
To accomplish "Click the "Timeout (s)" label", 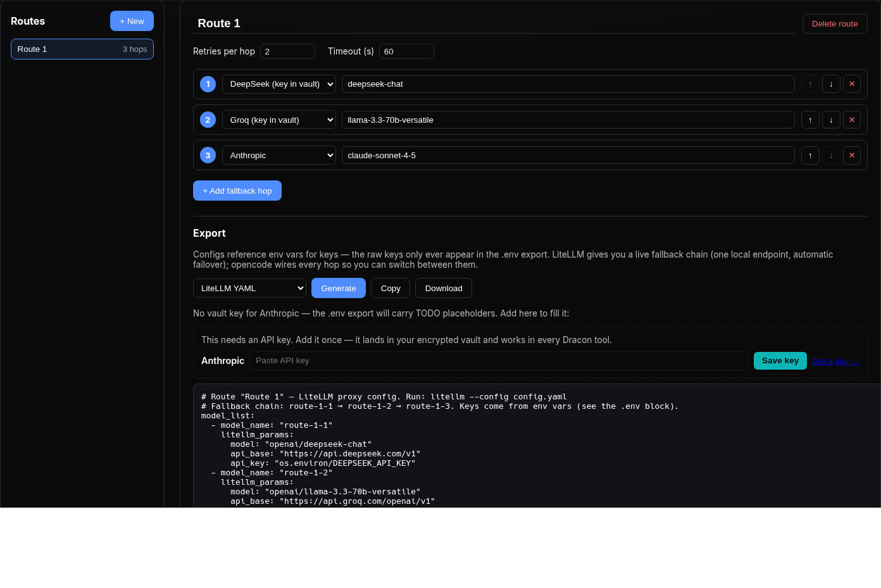I will click(x=351, y=51).
